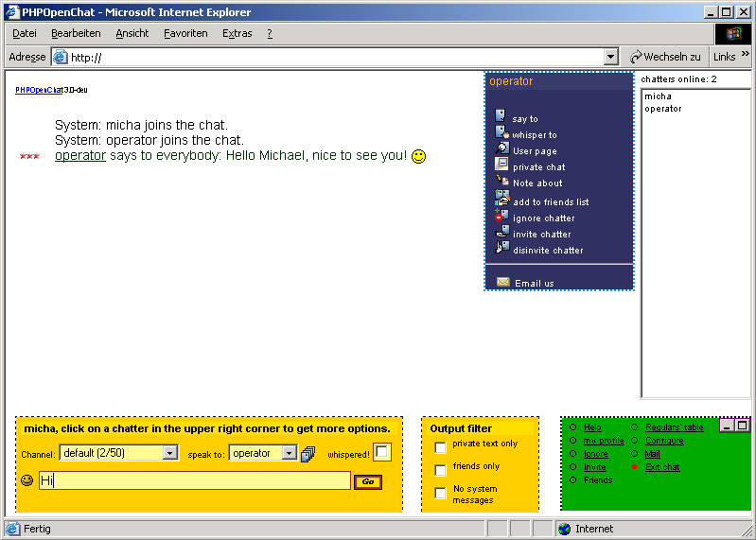This screenshot has width=756, height=540.
Task: Open the Favoriten menu
Action: click(x=185, y=33)
